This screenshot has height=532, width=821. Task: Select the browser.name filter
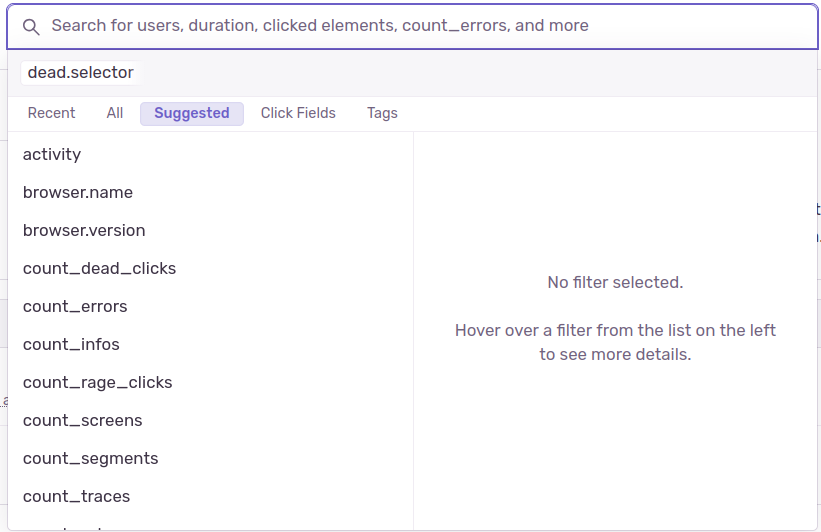point(78,192)
